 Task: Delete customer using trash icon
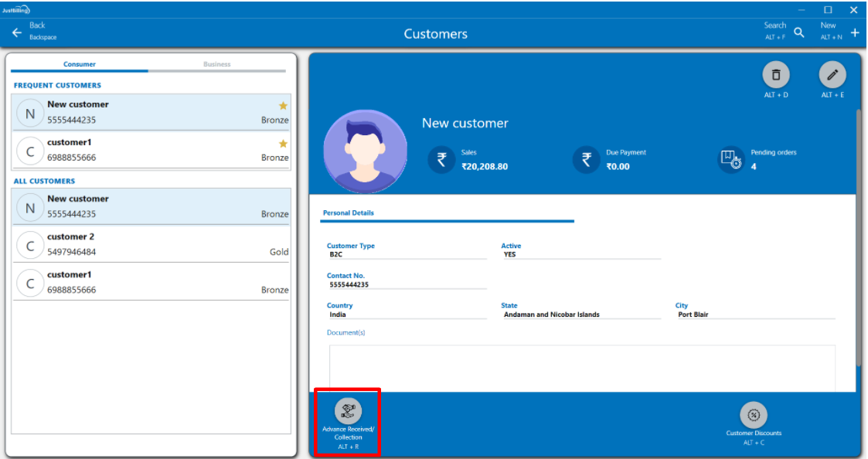(x=776, y=75)
